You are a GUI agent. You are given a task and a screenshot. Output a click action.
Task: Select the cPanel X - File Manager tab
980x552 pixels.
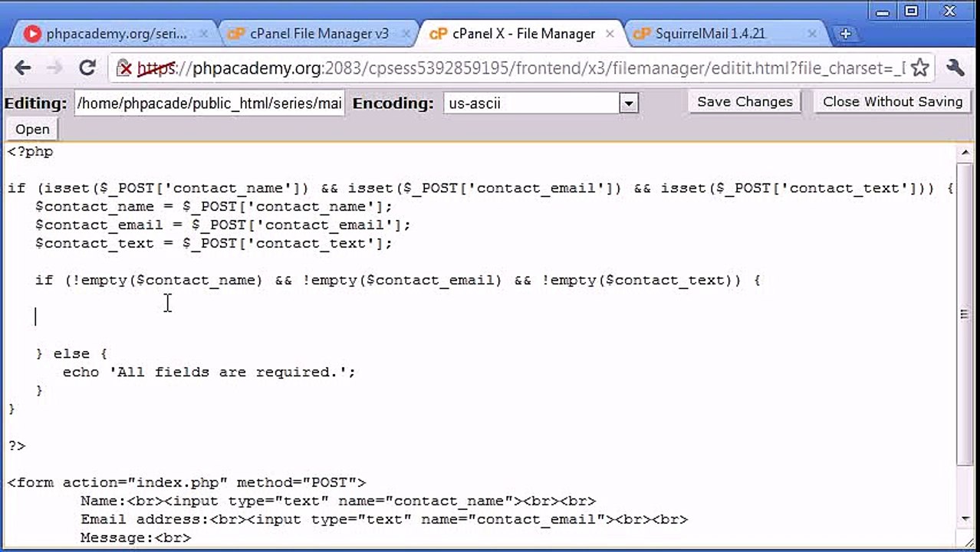tap(521, 34)
